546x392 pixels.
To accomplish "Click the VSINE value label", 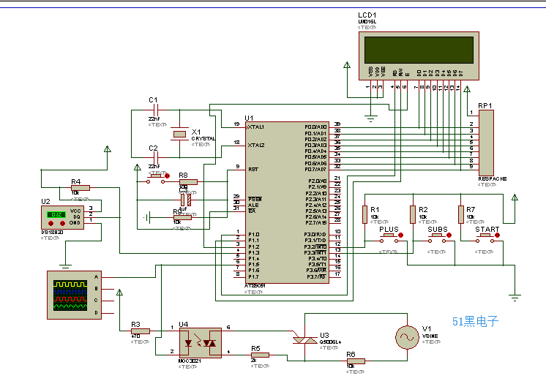I will click(430, 336).
